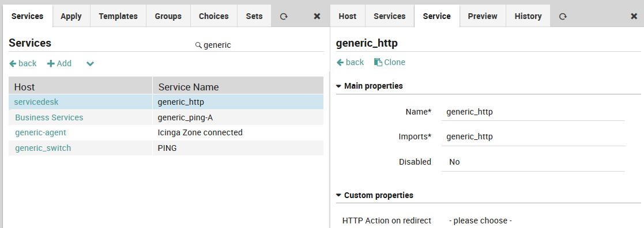Refresh the left Services pane
The image size is (644, 228).
pyautogui.click(x=284, y=16)
